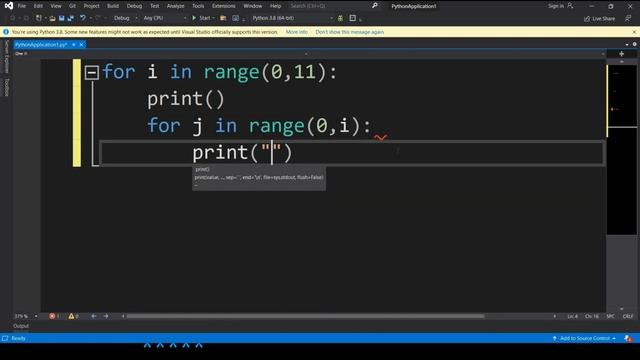The height and width of the screenshot is (360, 640).
Task: Collapse the outer for loop code block
Action: click(91, 73)
